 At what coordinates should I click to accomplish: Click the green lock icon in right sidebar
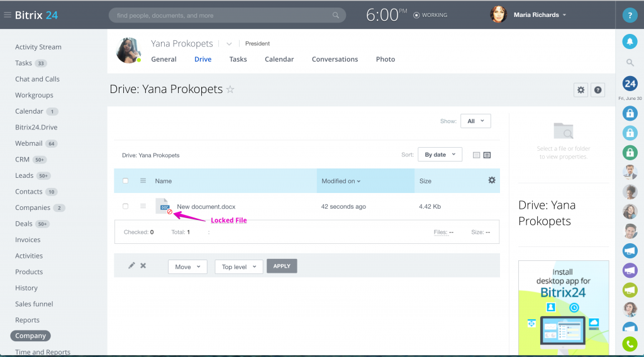tap(630, 153)
